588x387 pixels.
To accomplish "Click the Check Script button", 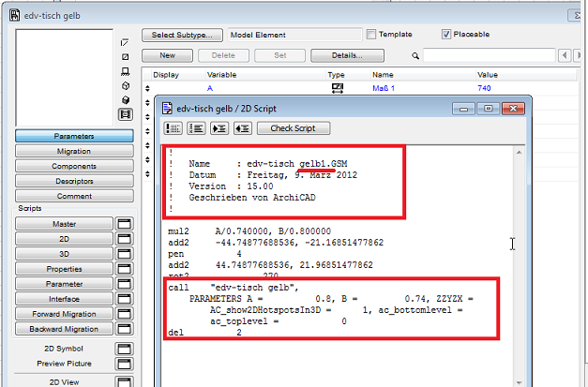I will tap(294, 128).
